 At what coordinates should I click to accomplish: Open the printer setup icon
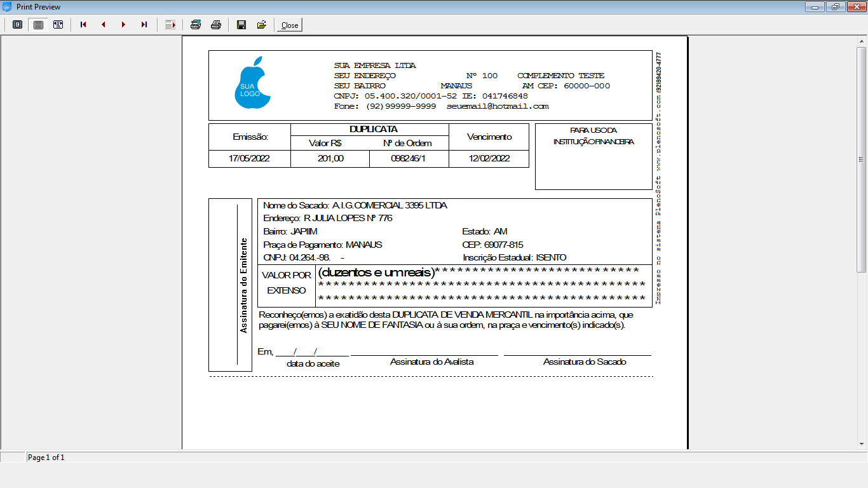196,25
